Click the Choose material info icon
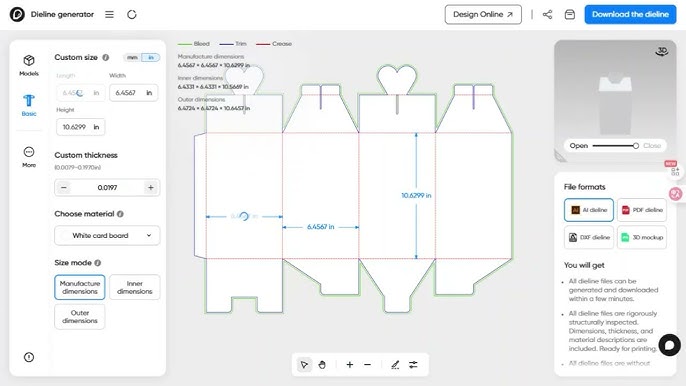 click(x=120, y=214)
